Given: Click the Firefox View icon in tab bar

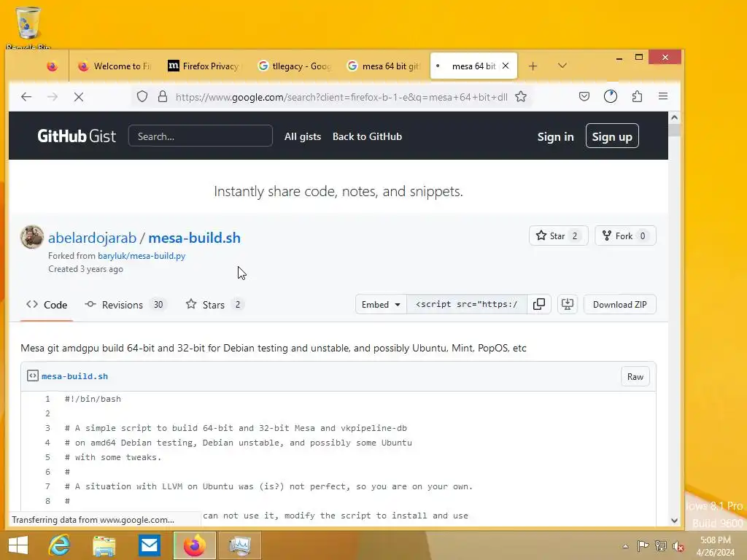Looking at the screenshot, I should 52,66.
